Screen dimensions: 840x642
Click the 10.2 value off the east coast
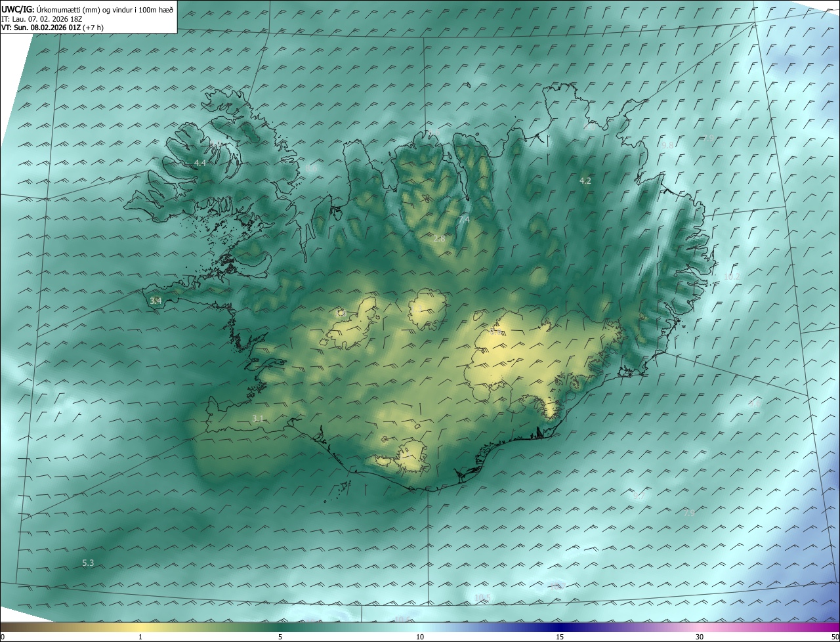pyautogui.click(x=732, y=277)
